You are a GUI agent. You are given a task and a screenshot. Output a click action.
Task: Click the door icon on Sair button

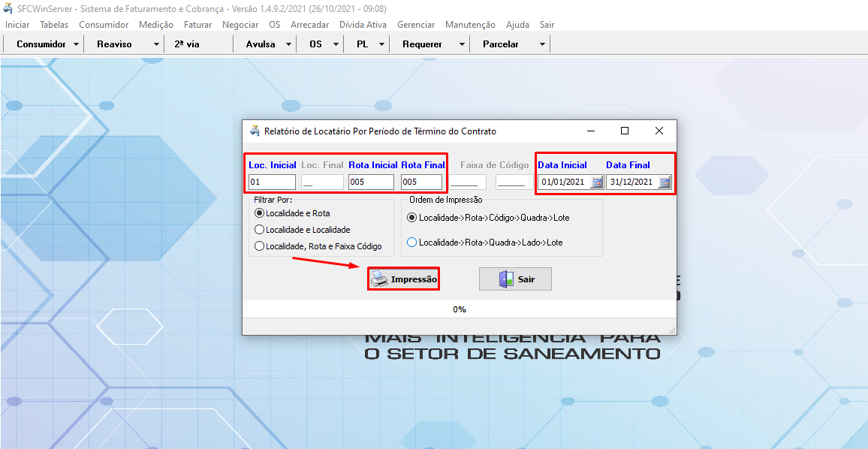(506, 279)
